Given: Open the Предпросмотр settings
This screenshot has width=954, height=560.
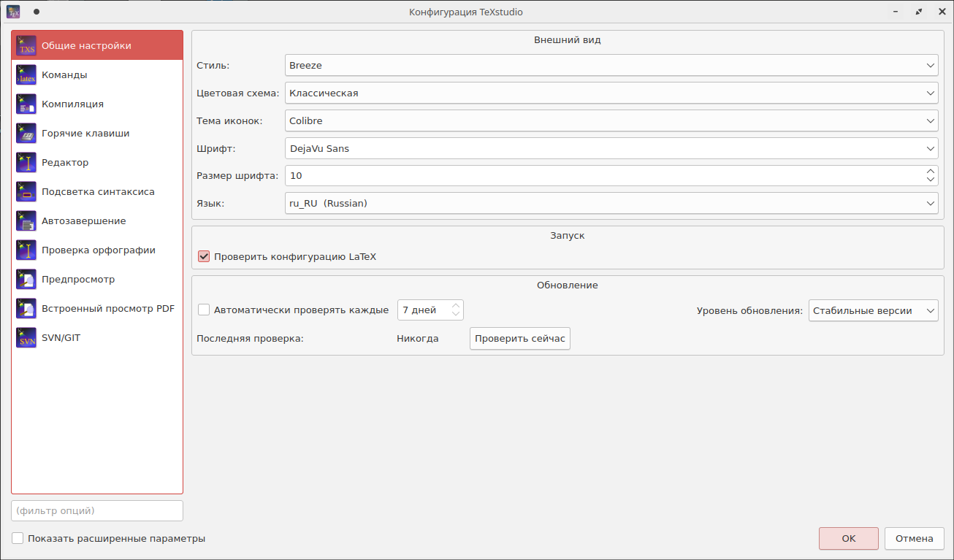Looking at the screenshot, I should [97, 279].
